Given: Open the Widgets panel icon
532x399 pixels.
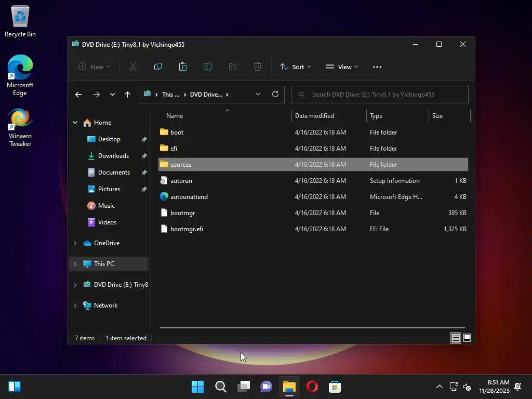Looking at the screenshot, I should pos(15,387).
